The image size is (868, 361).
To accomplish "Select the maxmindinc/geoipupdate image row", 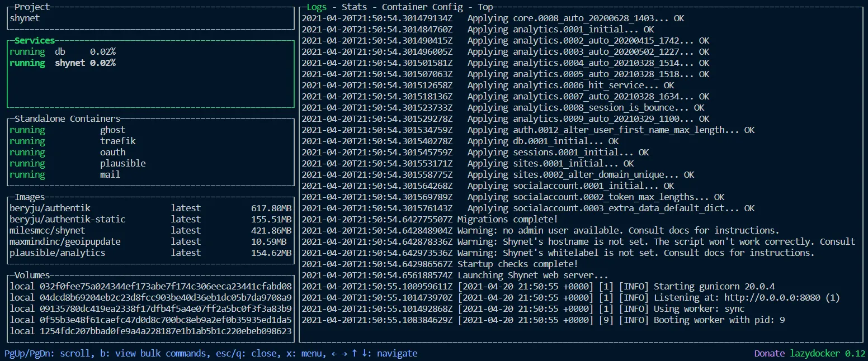I will point(150,241).
